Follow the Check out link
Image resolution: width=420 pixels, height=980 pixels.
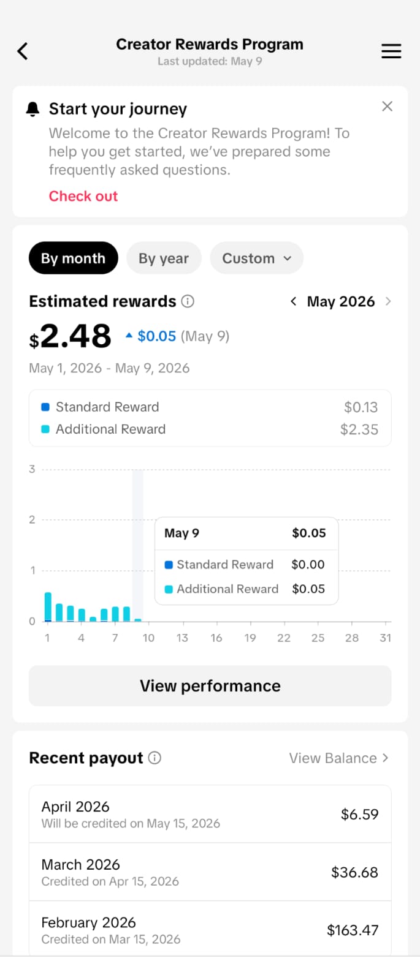click(83, 196)
